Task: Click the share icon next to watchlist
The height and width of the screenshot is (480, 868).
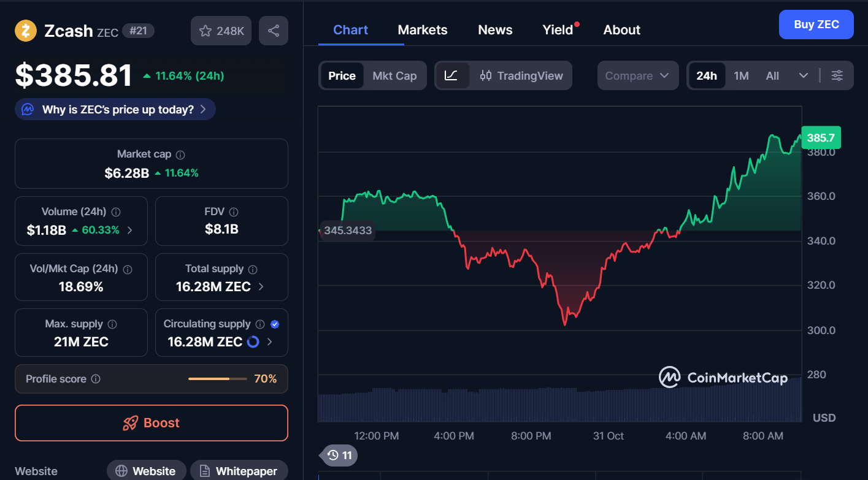Action: pos(274,31)
